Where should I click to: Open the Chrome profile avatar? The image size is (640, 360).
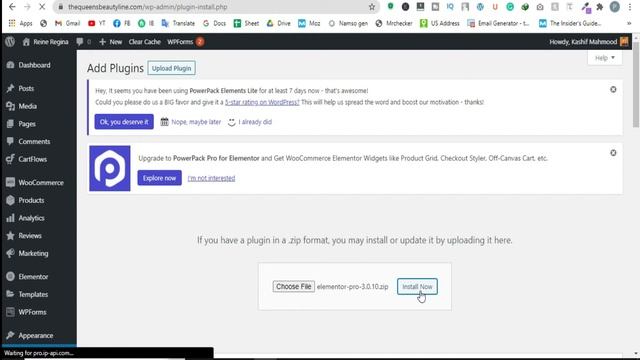[x=615, y=7]
